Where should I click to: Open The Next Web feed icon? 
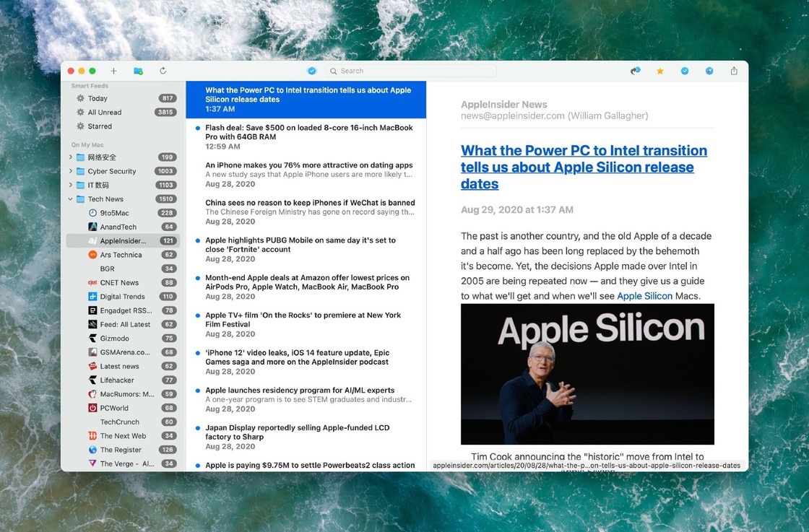93,435
